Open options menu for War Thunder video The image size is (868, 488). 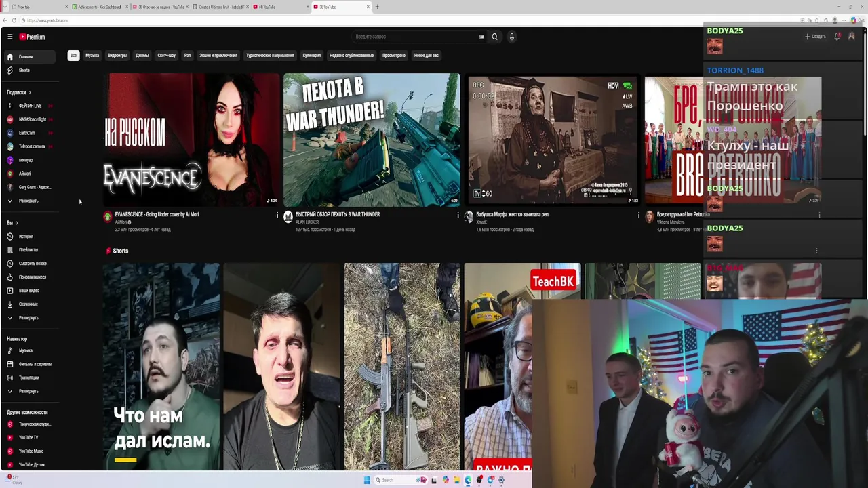point(458,215)
